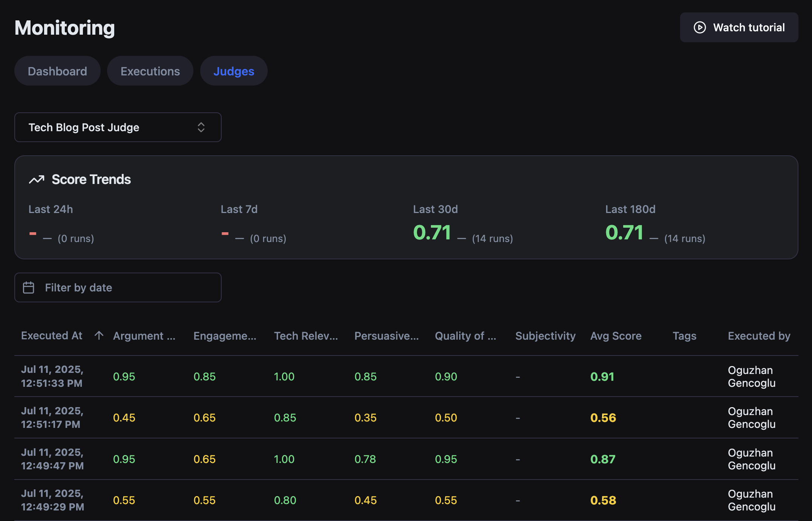This screenshot has width=812, height=521.
Task: Click the Tags column header
Action: point(684,336)
